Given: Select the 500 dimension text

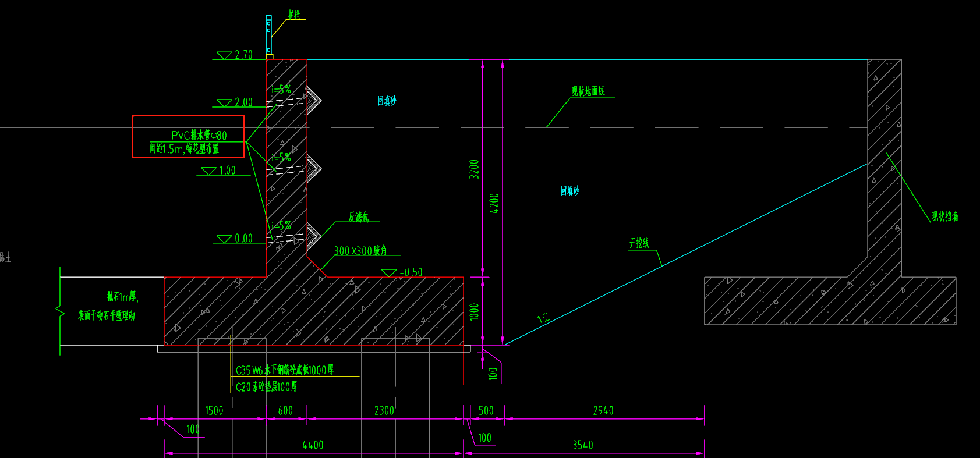Looking at the screenshot, I should click(x=486, y=411).
